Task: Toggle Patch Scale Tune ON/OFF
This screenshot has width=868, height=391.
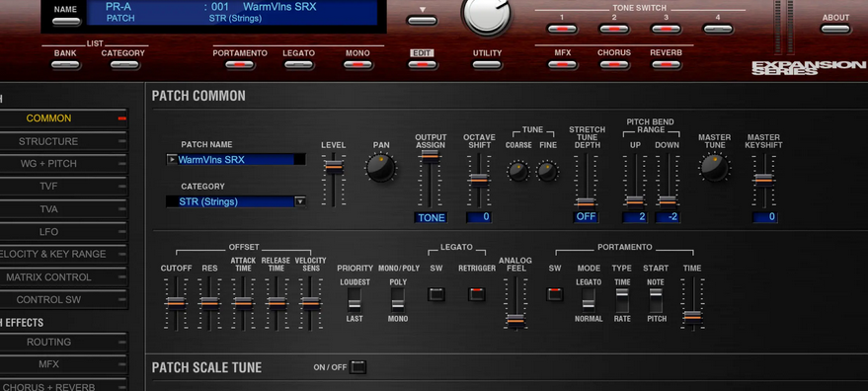Action: (x=358, y=366)
